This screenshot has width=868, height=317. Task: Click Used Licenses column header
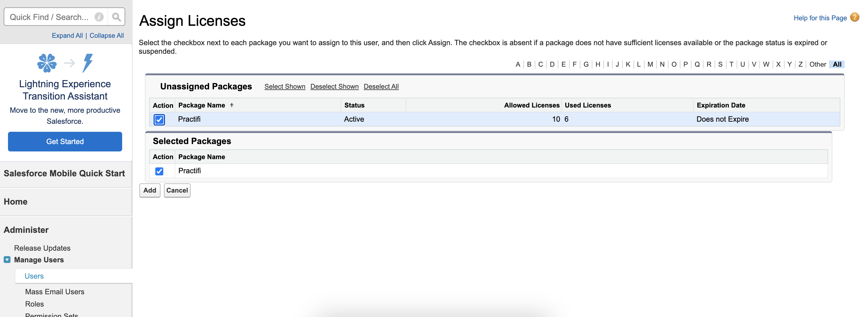pos(588,105)
